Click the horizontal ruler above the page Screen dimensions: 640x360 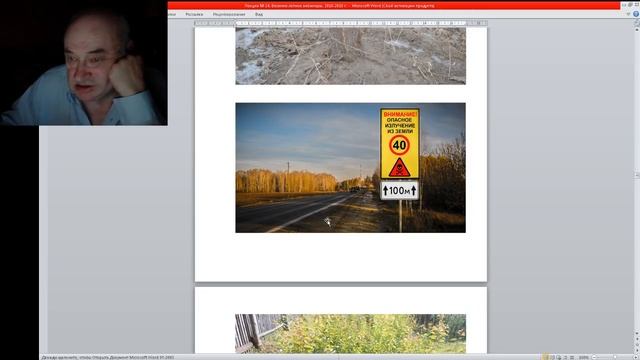coord(340,23)
